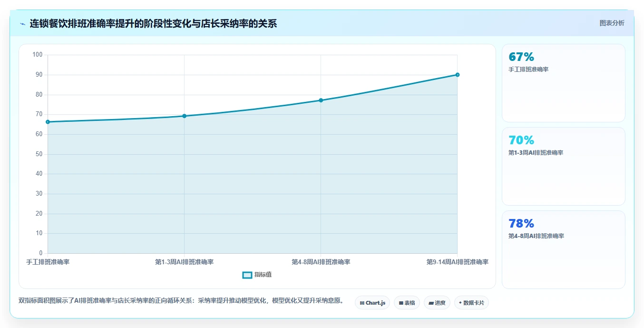
Task: Select the Chart.js tag
Action: tap(372, 303)
